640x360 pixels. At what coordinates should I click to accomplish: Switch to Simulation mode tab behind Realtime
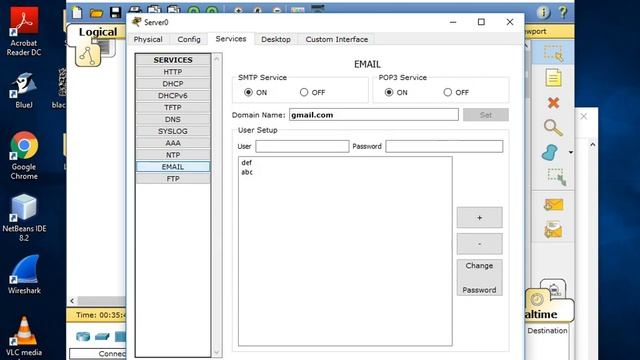[x=553, y=289]
